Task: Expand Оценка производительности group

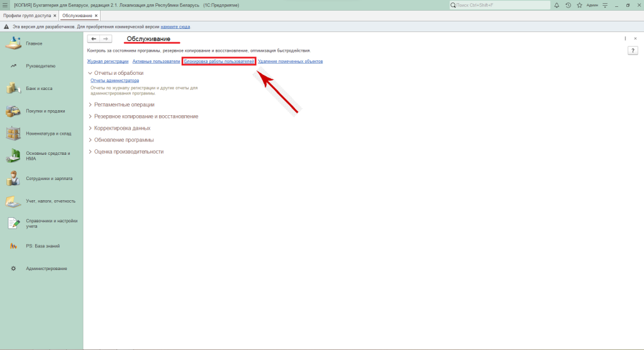Action: tap(90, 152)
